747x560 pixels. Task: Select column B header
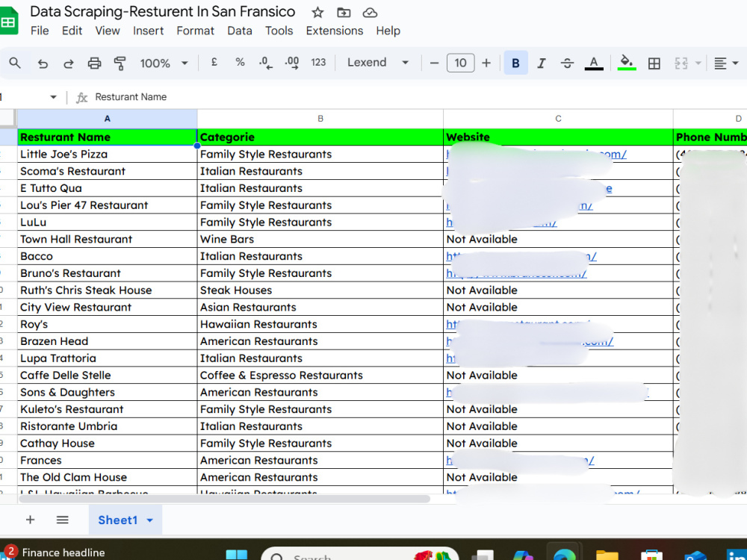pos(320,119)
